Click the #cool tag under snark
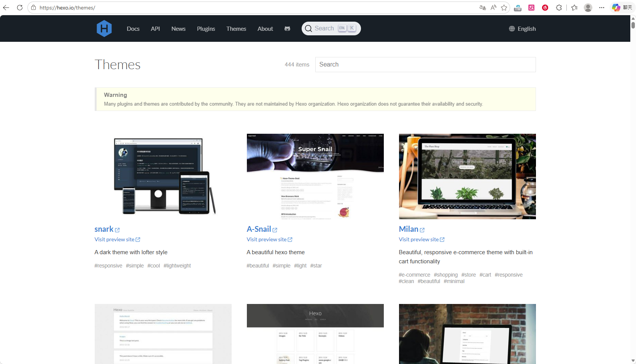 (x=154, y=266)
